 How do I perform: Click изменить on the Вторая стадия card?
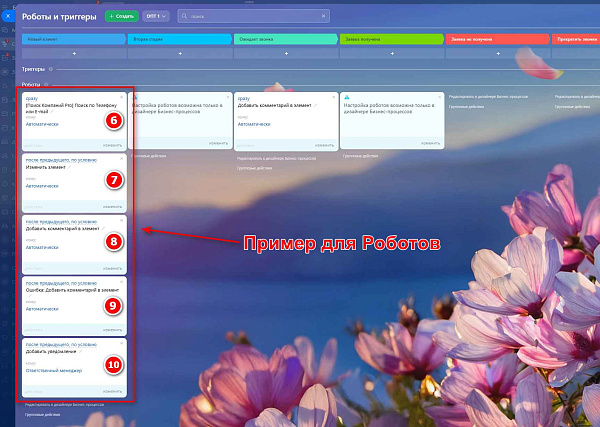pos(218,143)
